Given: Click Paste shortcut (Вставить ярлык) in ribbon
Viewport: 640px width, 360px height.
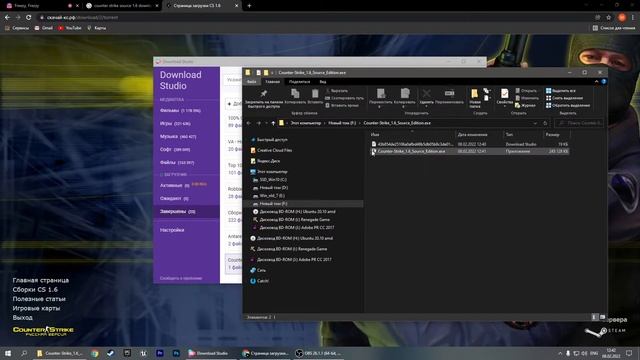Looking at the screenshot, I should click(x=342, y=105).
